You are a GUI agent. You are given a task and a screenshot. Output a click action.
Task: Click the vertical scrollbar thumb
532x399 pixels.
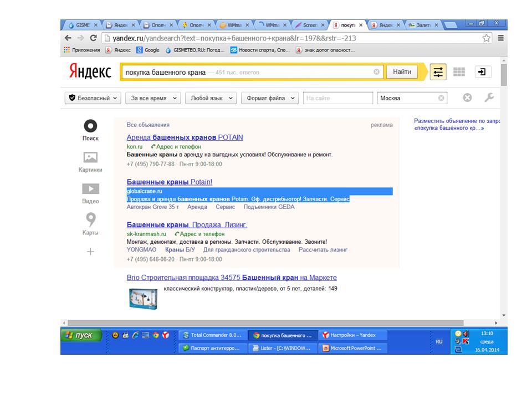pos(504,74)
